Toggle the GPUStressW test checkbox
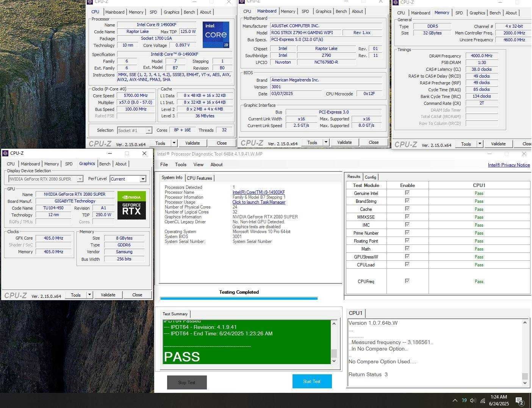532x408 pixels. (x=407, y=257)
